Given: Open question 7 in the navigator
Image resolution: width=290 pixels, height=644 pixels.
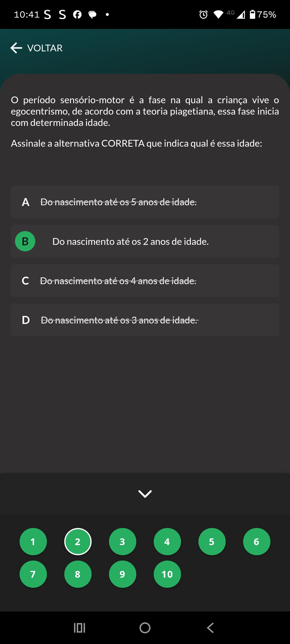Looking at the screenshot, I should click(33, 574).
